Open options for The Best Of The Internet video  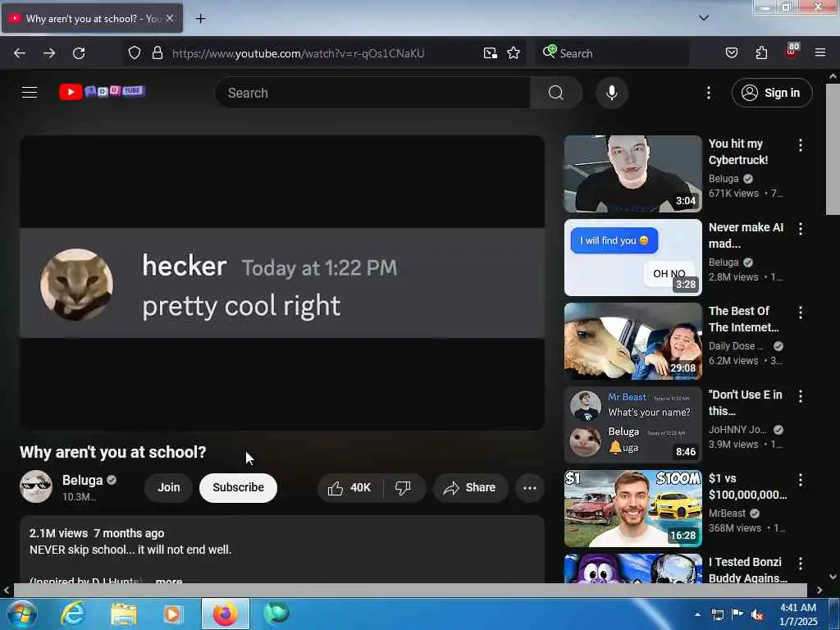(801, 313)
